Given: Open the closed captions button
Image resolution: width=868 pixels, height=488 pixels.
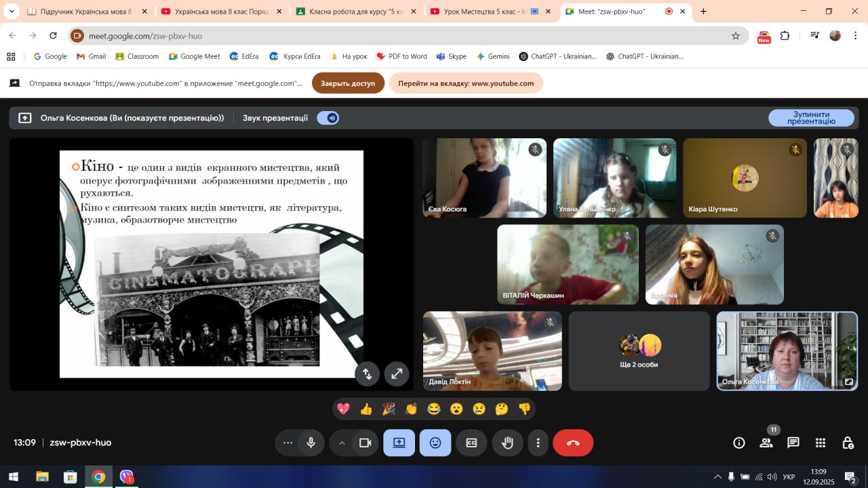Looking at the screenshot, I should (x=471, y=443).
